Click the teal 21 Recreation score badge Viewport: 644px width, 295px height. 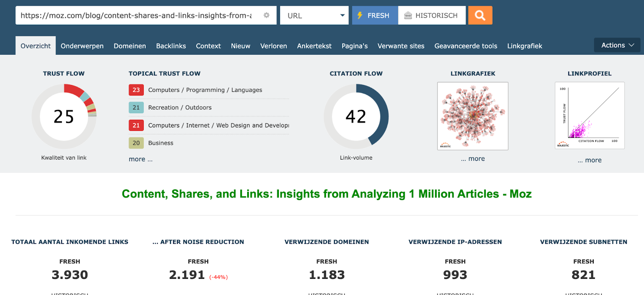(136, 108)
